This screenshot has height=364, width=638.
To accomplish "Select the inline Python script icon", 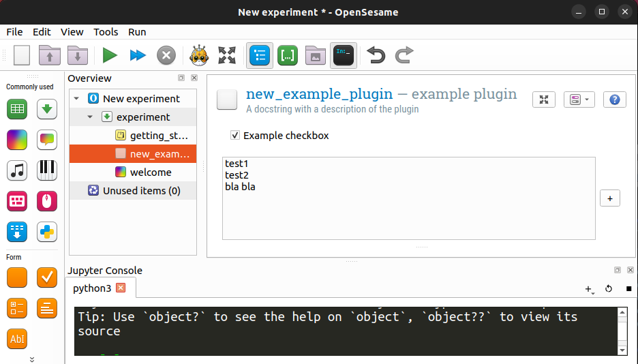I will coord(47,232).
